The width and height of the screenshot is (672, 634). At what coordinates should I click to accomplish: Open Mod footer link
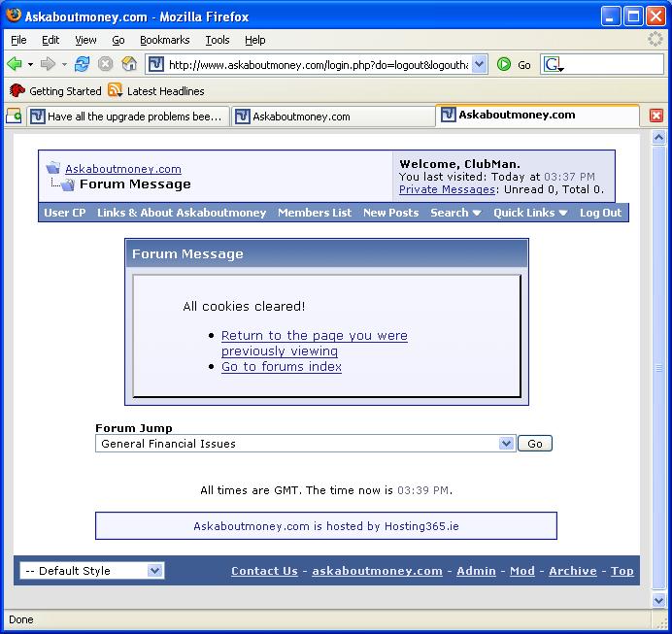click(522, 571)
